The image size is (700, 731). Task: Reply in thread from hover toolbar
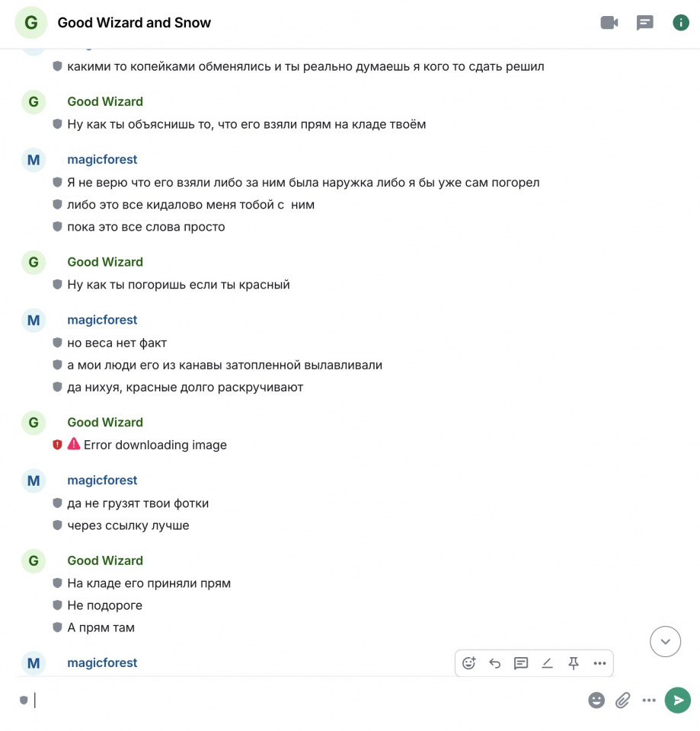(x=521, y=663)
